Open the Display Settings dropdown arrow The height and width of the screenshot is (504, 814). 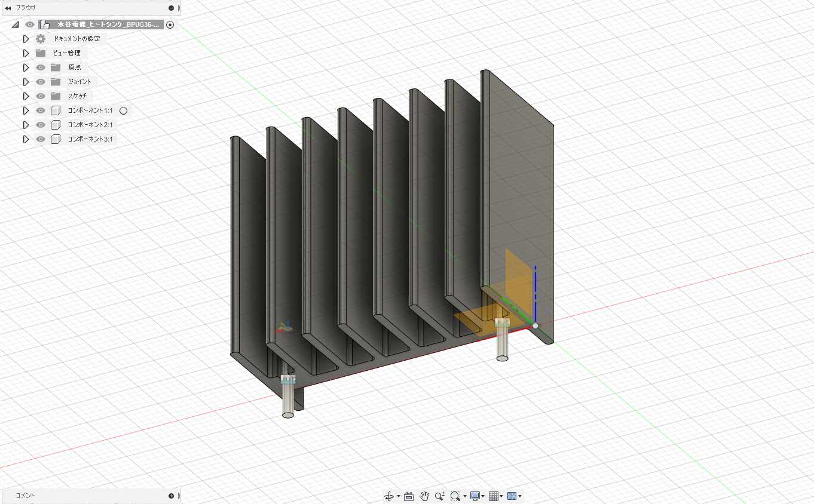click(482, 496)
